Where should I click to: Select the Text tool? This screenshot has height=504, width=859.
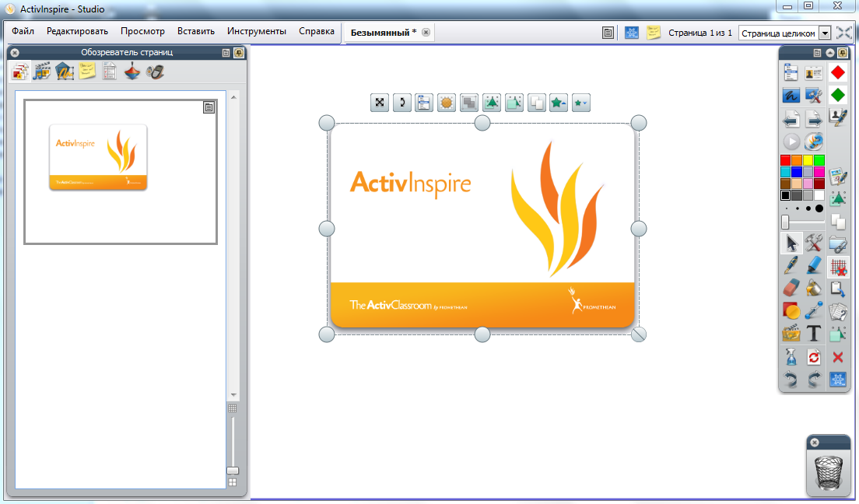click(x=814, y=333)
